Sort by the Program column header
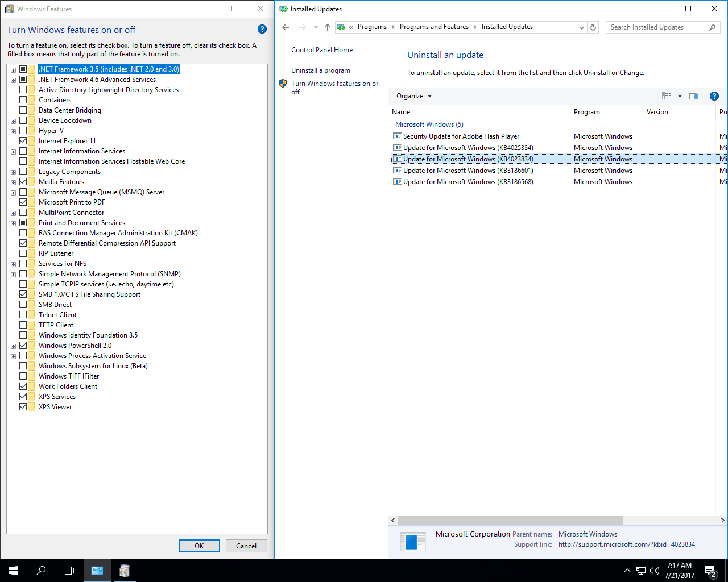The image size is (728, 582). [606, 112]
